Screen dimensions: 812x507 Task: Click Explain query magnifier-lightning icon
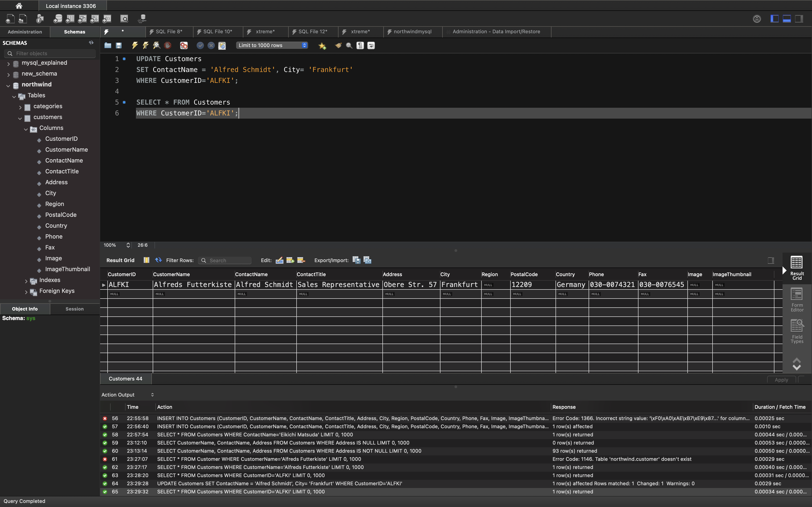coord(156,45)
